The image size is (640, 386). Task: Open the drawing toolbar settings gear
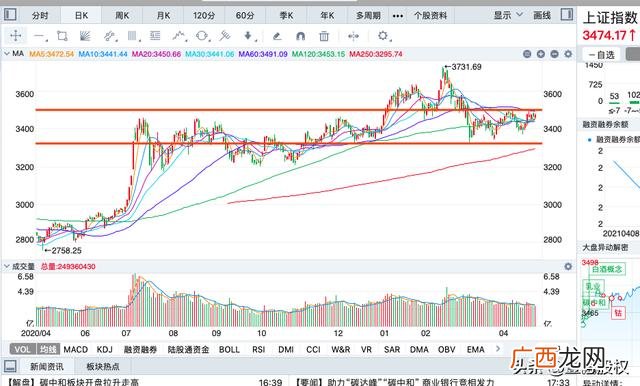pyautogui.click(x=383, y=36)
